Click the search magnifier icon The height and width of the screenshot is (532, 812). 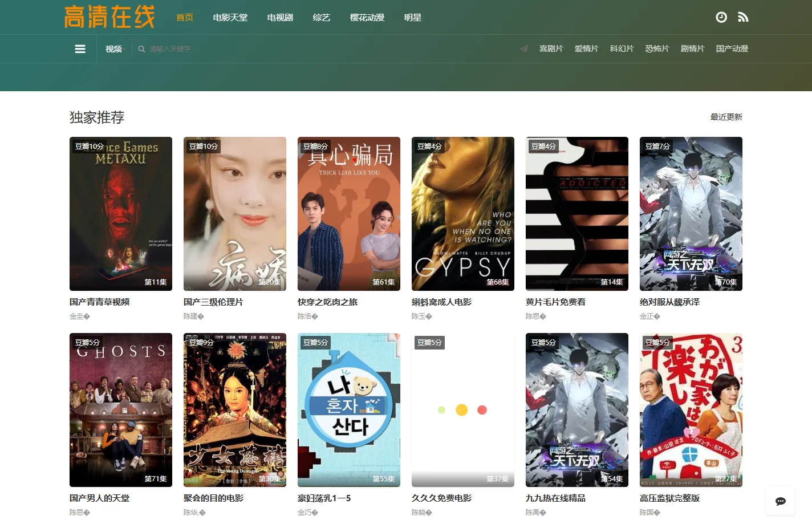(x=141, y=49)
